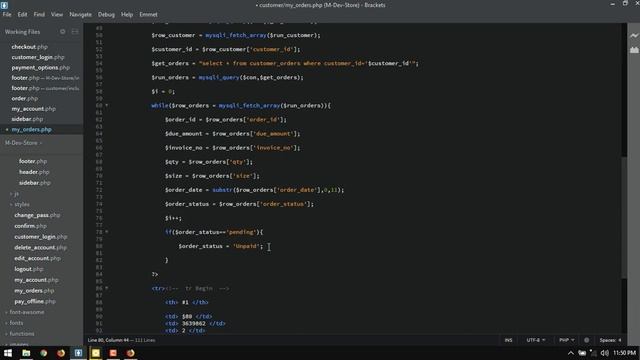Open change_pass.php in project tree
The height and width of the screenshot is (360, 640).
(37, 215)
